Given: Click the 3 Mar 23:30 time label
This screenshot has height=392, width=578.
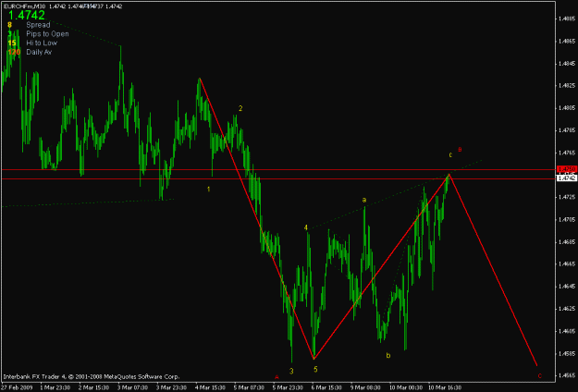Looking at the screenshot, I should [171, 387].
